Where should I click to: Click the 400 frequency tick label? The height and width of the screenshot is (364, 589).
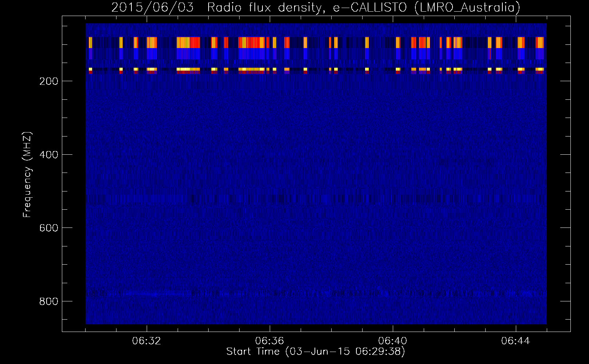pos(49,155)
